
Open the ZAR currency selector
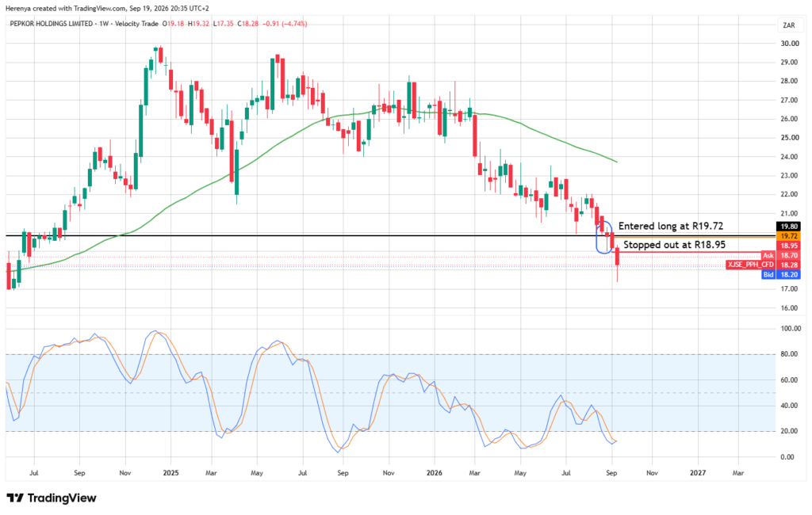[x=789, y=25]
